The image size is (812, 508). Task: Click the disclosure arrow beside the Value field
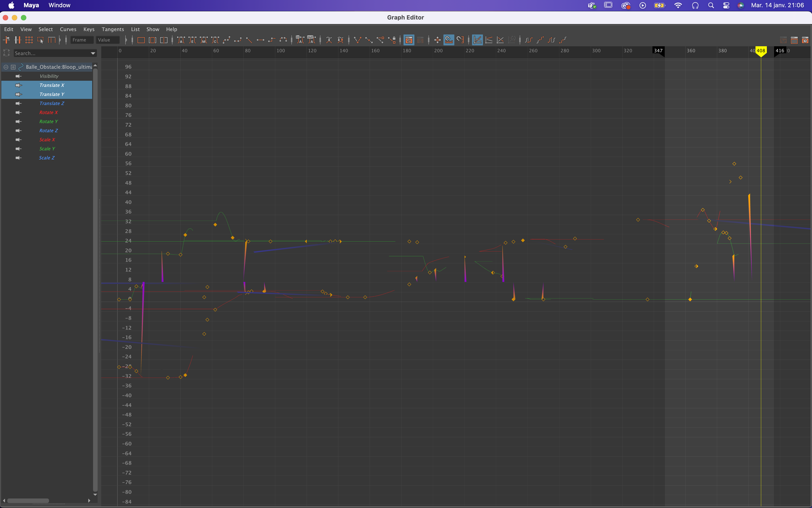click(127, 40)
